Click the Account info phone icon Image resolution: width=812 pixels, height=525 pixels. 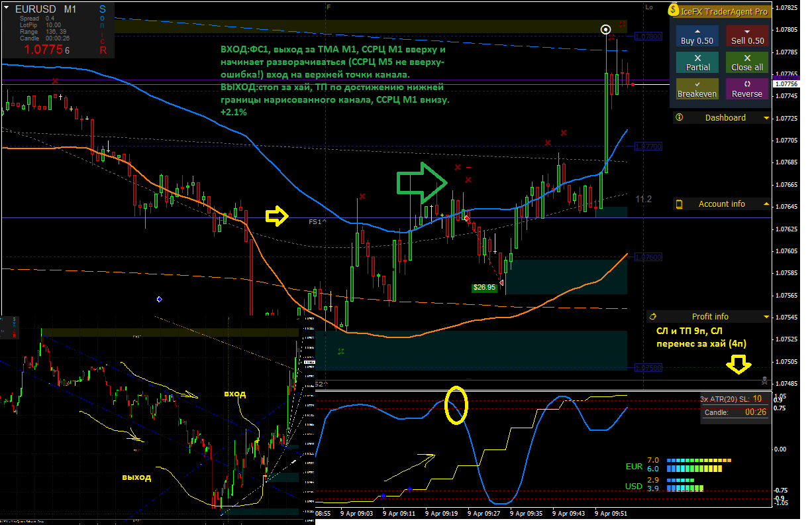tap(679, 204)
